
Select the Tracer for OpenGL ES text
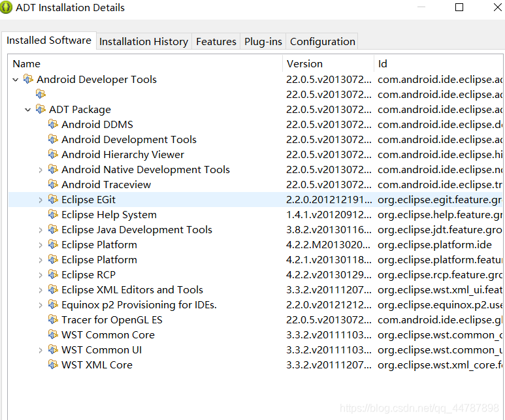click(x=112, y=320)
